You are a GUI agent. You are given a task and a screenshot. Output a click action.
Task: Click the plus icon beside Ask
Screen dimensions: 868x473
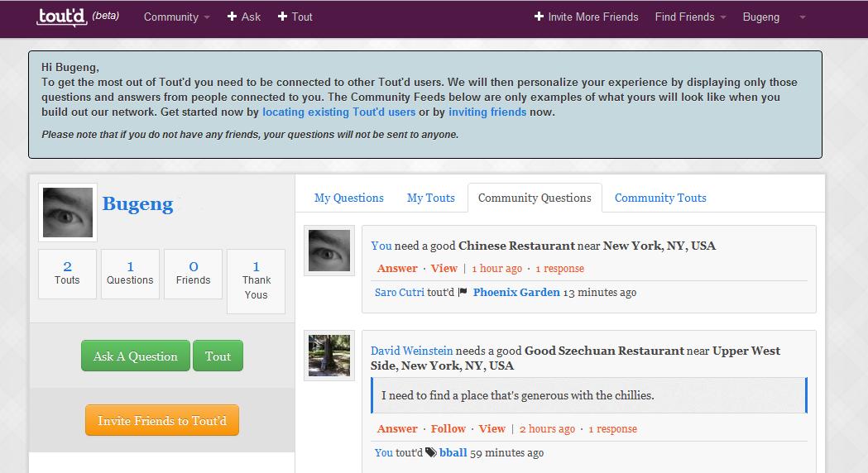pyautogui.click(x=232, y=17)
